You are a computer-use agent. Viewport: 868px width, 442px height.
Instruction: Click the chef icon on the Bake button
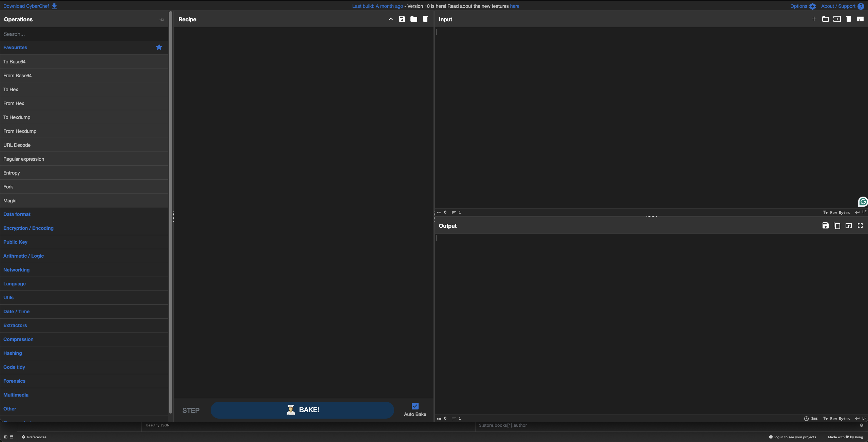click(x=291, y=410)
